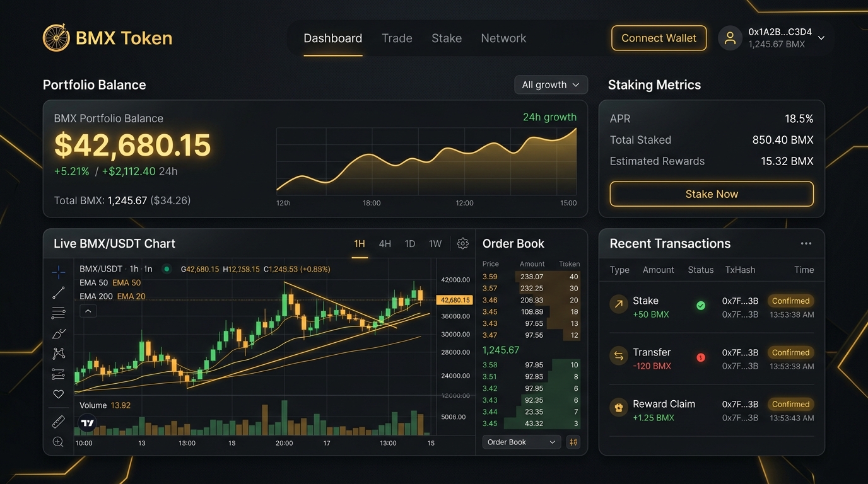Open chart settings gear
Viewport: 868px width, 484px height.
point(462,244)
